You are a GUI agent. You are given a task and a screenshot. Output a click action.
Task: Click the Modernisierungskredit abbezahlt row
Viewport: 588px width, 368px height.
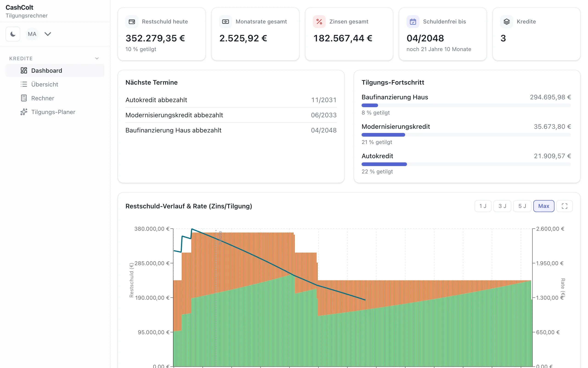(231, 115)
